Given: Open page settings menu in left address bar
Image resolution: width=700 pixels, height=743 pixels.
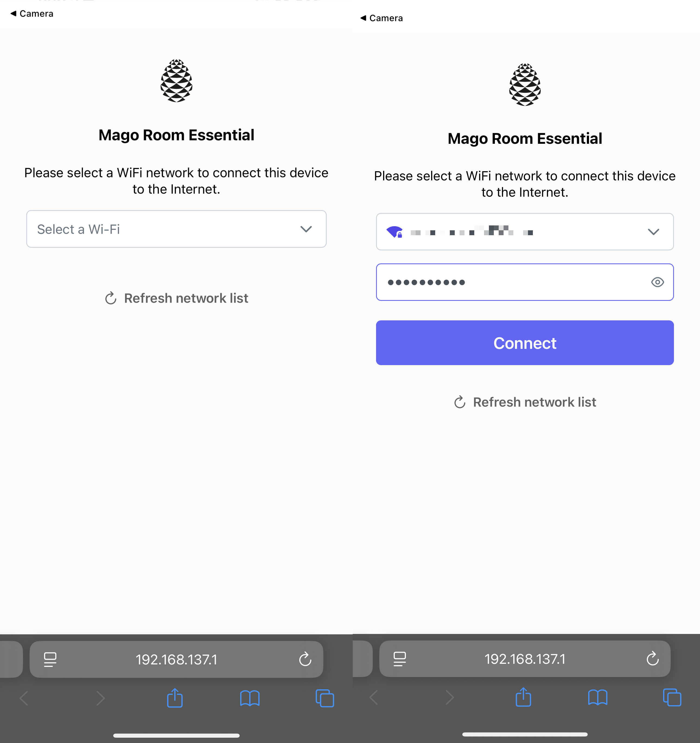Looking at the screenshot, I should [x=50, y=659].
